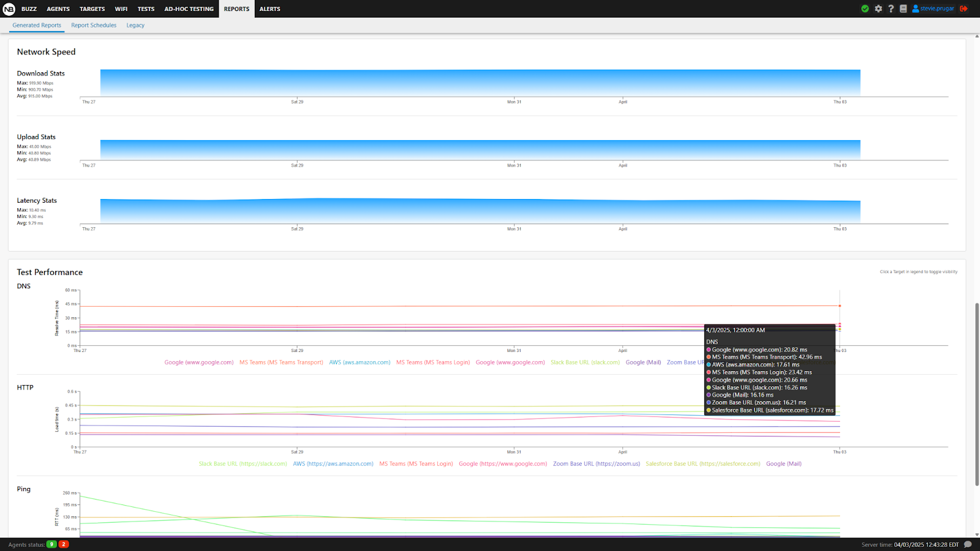Click the NetBeez logo icon
Screen dimensions: 980x551
point(9,9)
